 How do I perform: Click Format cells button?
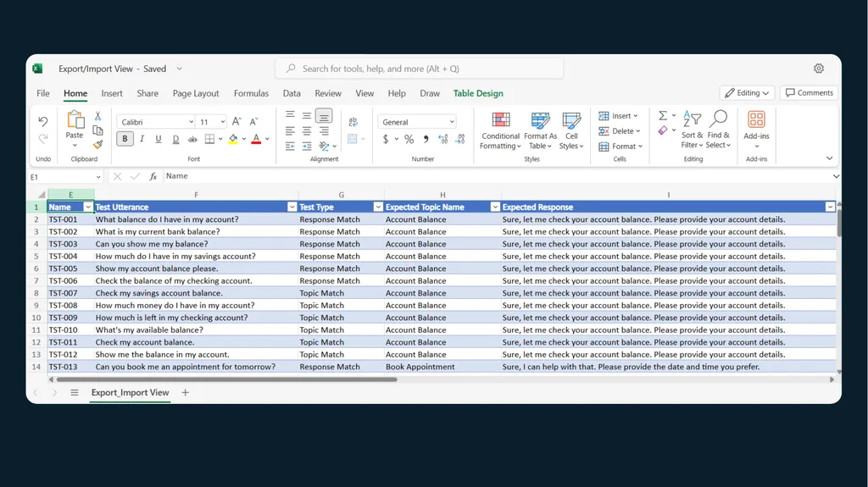620,147
